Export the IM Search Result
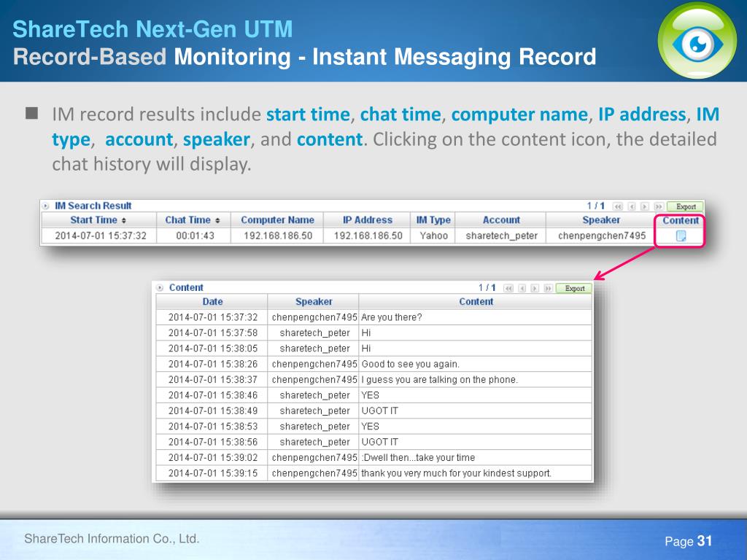The width and height of the screenshot is (747, 560). point(686,206)
